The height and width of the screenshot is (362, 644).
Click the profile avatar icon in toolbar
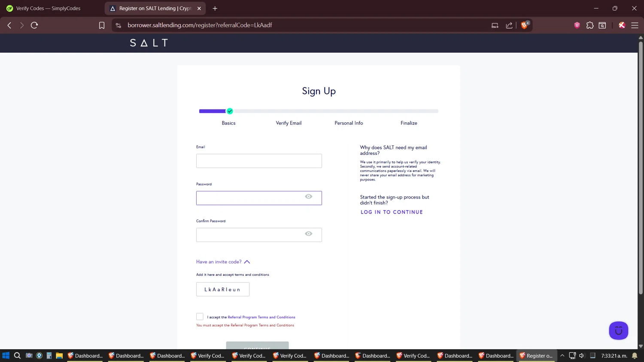click(x=622, y=25)
